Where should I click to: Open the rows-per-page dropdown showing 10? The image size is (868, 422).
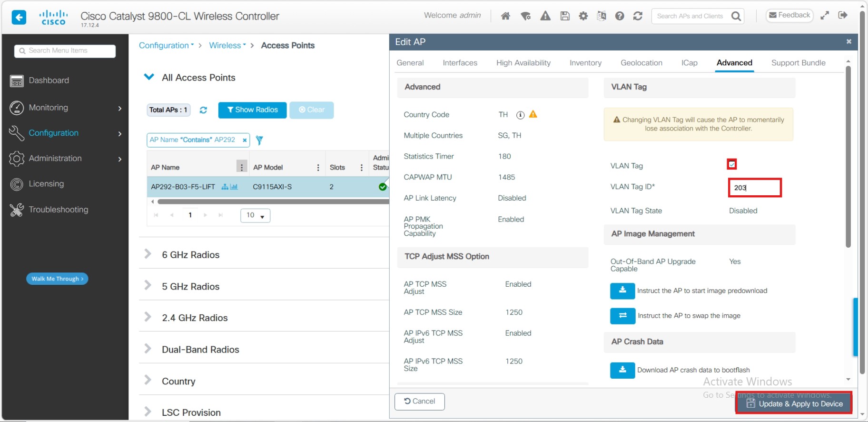[x=256, y=216]
